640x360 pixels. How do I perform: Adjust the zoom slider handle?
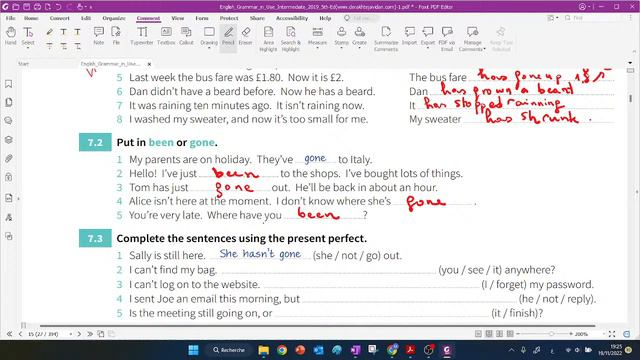pyautogui.click(x=551, y=334)
